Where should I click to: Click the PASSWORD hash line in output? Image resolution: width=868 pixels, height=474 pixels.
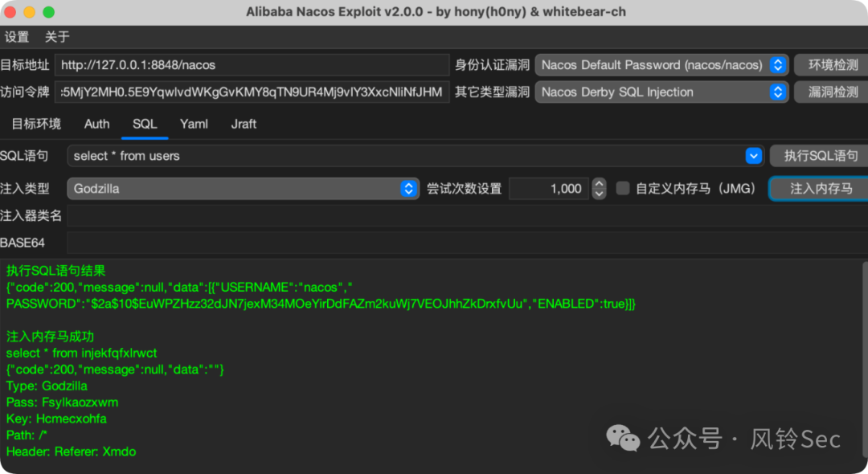321,304
